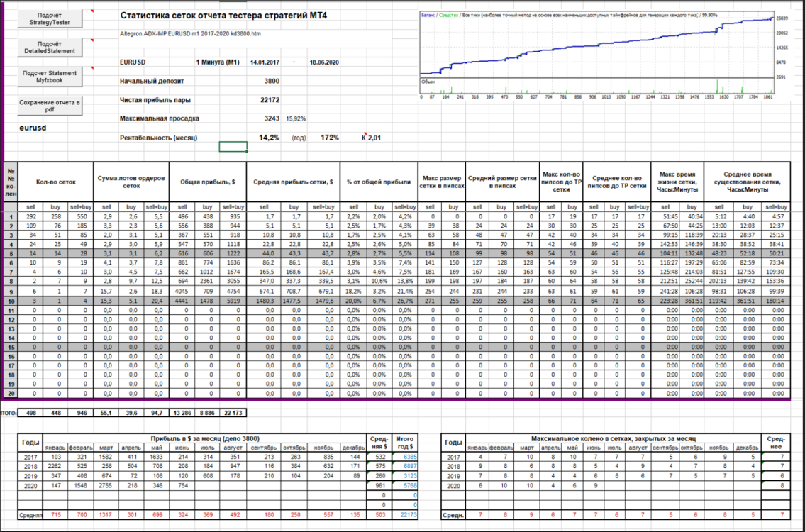Select the 'Максимальная просадка' value 3243

272,118
